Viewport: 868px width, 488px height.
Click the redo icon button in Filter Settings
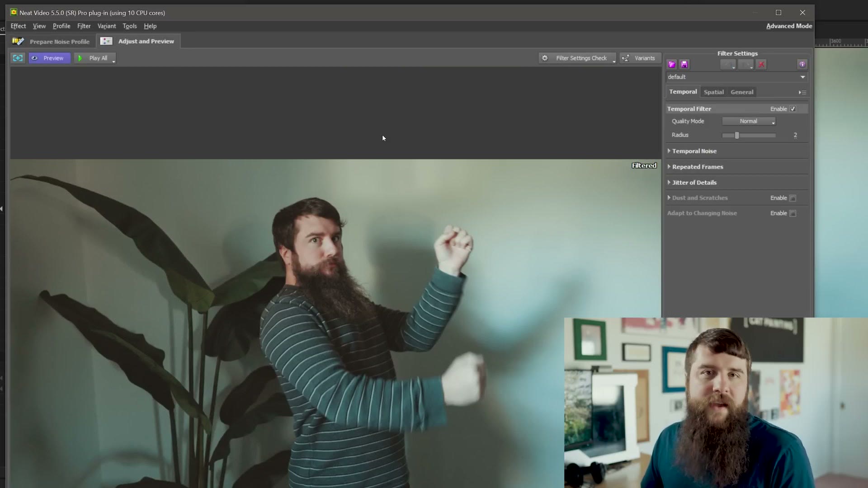click(745, 65)
